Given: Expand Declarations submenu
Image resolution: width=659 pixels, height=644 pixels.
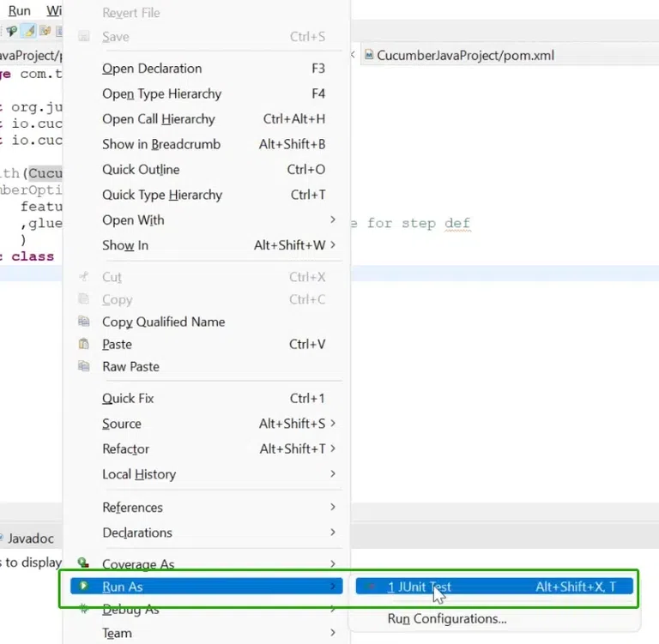Looking at the screenshot, I should tap(206, 533).
